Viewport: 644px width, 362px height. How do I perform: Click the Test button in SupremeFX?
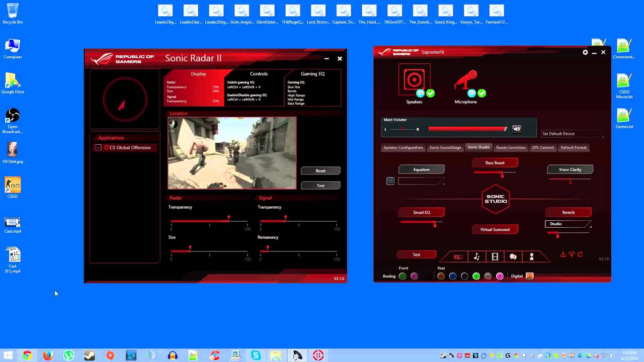(416, 255)
